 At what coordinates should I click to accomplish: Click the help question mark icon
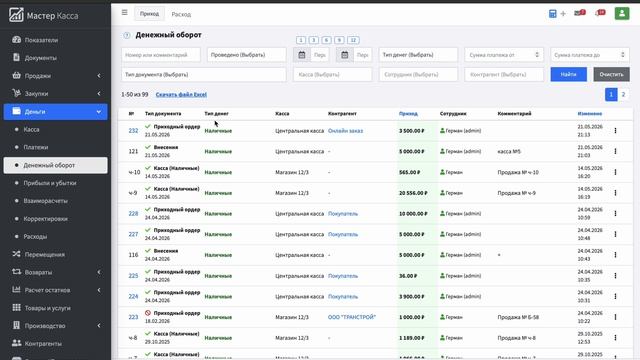[x=127, y=36]
